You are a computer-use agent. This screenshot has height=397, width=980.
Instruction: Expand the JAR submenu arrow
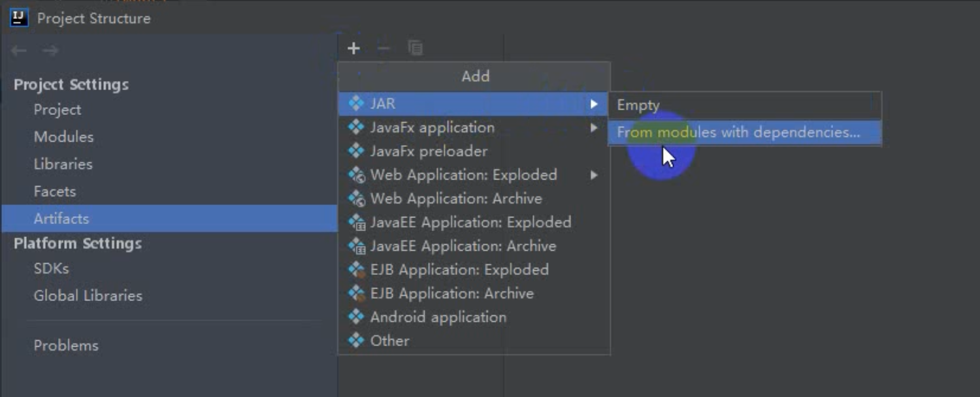click(x=593, y=103)
